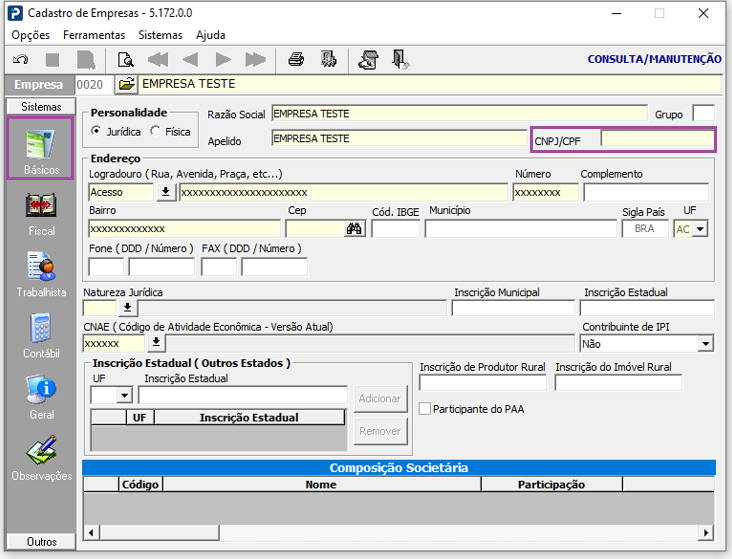Switch to Outros sidebar tab

pyautogui.click(x=41, y=541)
